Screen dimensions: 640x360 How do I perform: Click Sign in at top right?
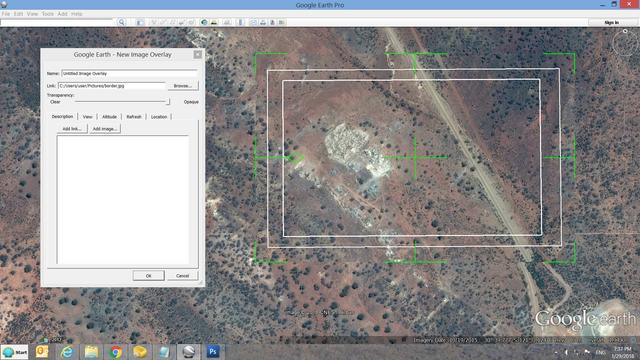(611, 22)
